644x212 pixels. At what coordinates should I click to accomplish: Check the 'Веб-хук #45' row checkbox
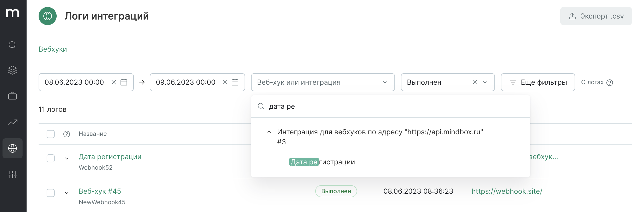click(51, 193)
